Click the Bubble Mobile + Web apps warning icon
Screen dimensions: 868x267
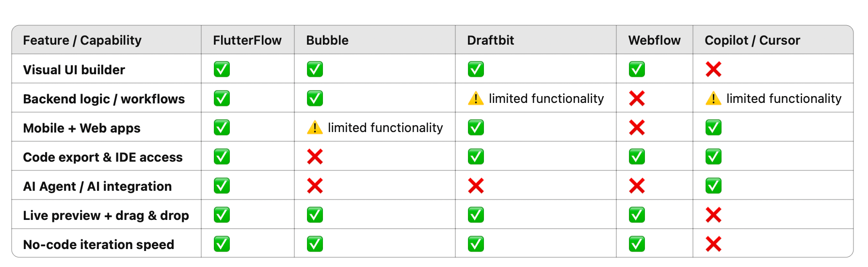point(315,128)
